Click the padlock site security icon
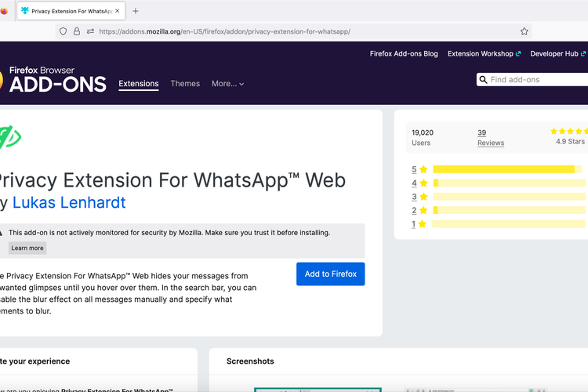Viewport: 588px width, 392px height. coord(77,31)
